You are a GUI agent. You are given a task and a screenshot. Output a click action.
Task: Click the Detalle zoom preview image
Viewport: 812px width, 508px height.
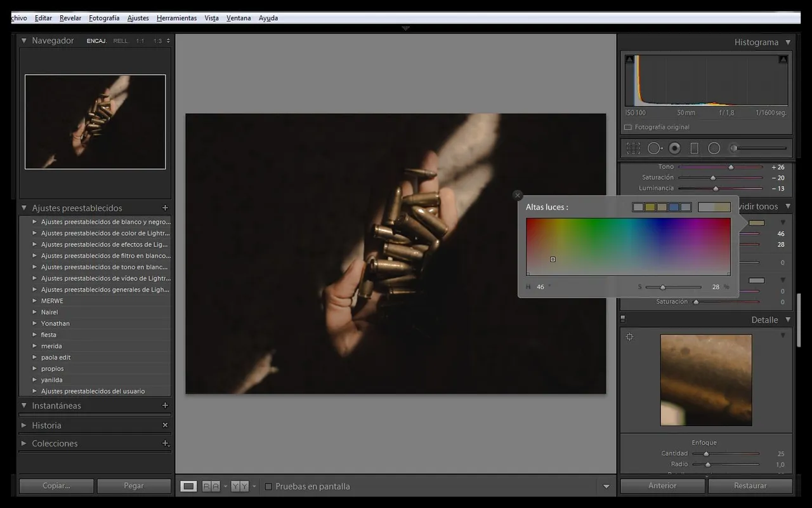706,380
